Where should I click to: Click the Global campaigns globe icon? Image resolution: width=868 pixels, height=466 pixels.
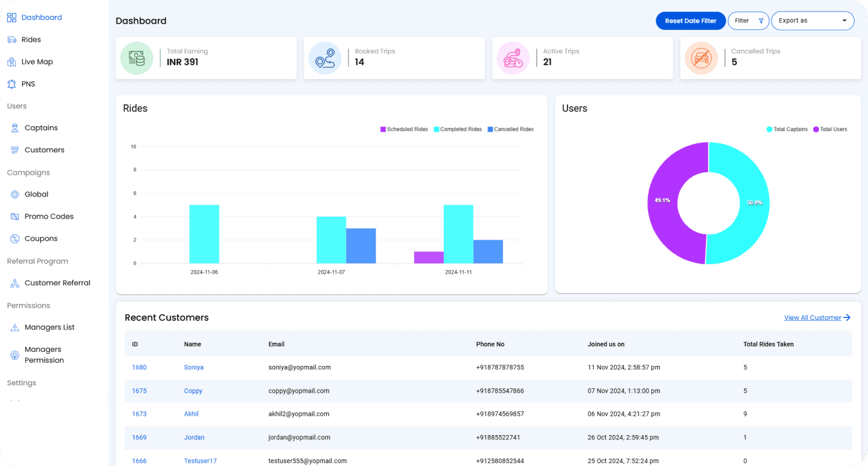click(15, 195)
